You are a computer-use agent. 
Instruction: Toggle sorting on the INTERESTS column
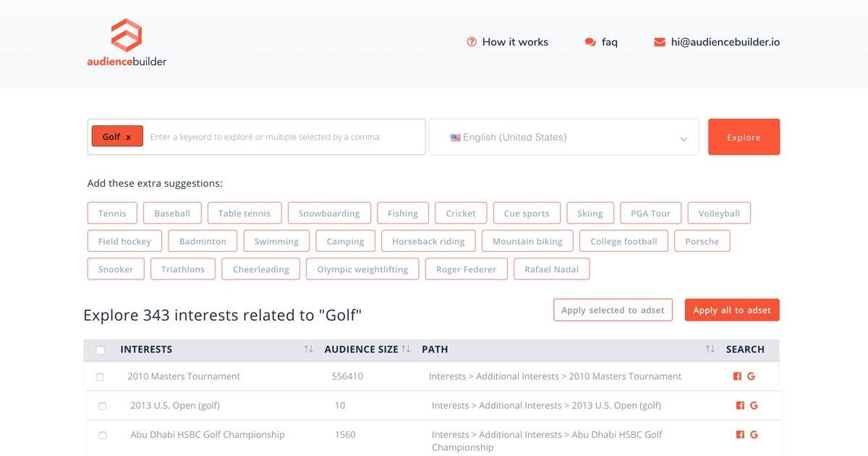pos(309,348)
